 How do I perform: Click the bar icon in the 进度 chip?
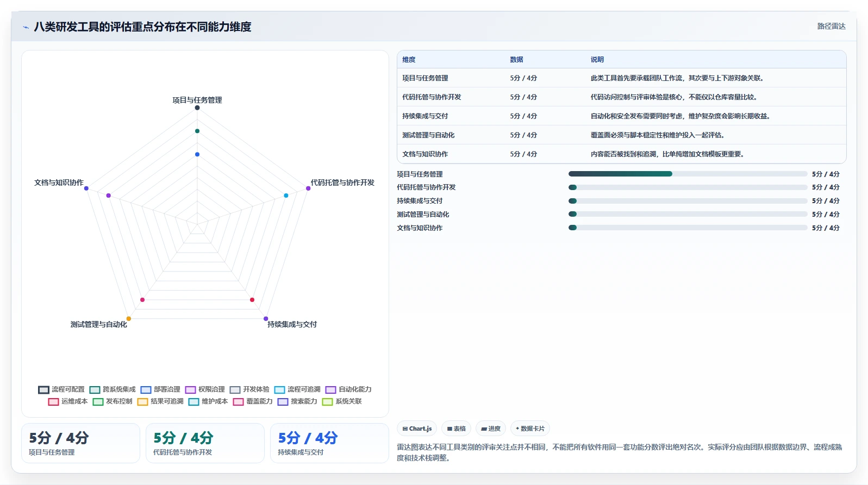click(484, 429)
